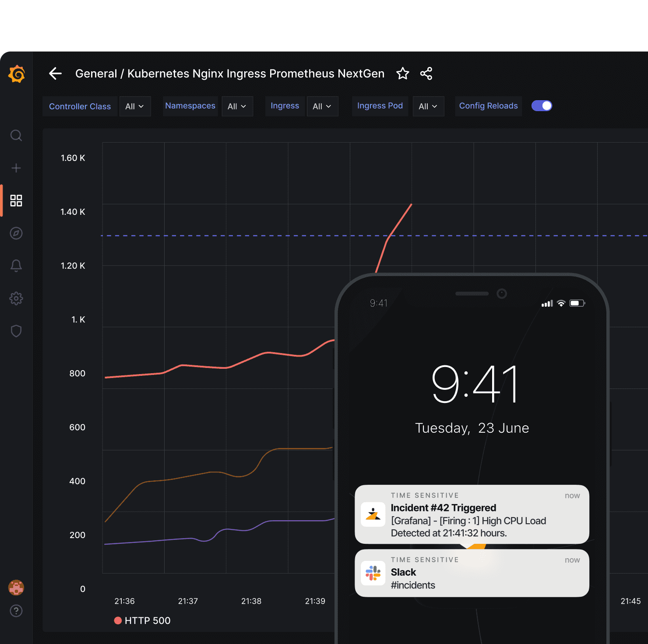The height and width of the screenshot is (644, 648).
Task: Expand the Namespaces All dropdown
Action: [x=237, y=106]
